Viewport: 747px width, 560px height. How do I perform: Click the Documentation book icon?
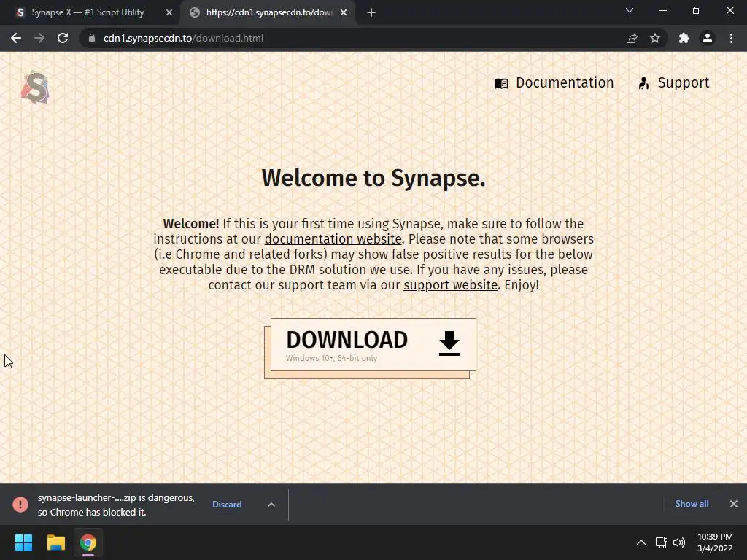pyautogui.click(x=501, y=83)
